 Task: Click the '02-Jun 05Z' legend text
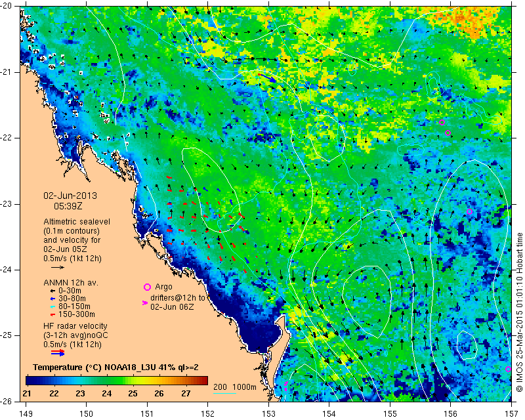pyautogui.click(x=66, y=249)
